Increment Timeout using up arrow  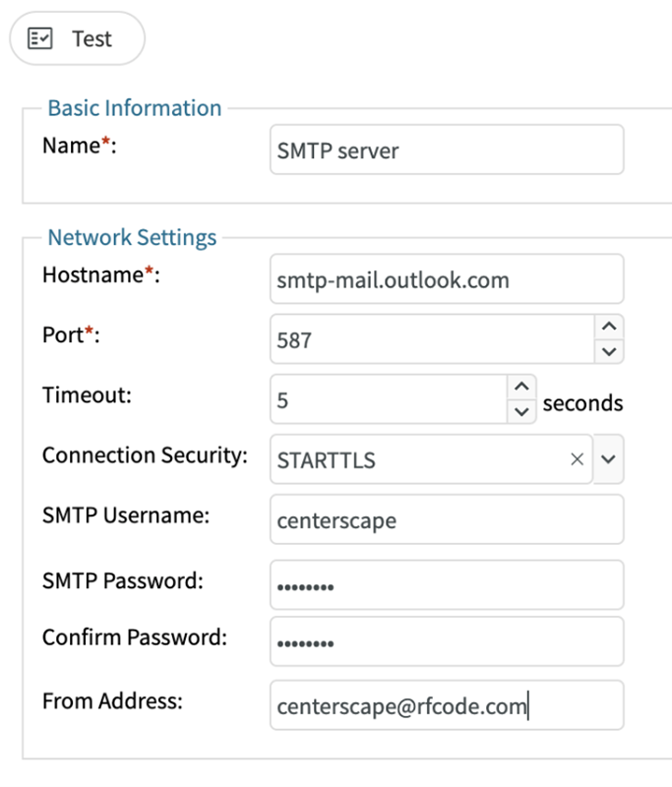(x=521, y=388)
